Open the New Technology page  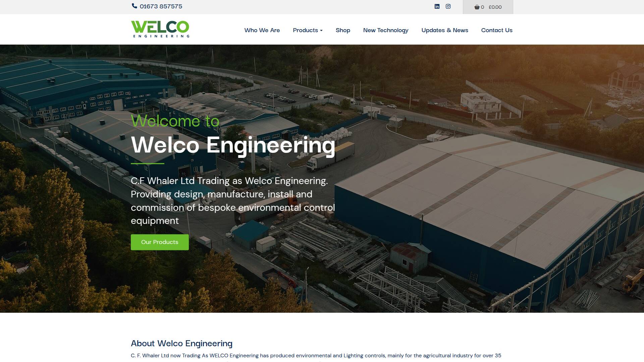pos(386,30)
